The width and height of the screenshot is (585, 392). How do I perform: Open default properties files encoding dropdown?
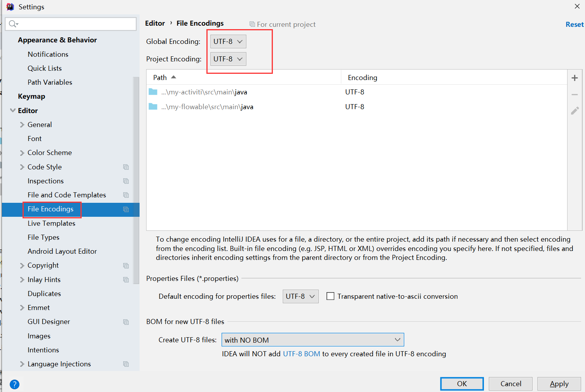(300, 296)
